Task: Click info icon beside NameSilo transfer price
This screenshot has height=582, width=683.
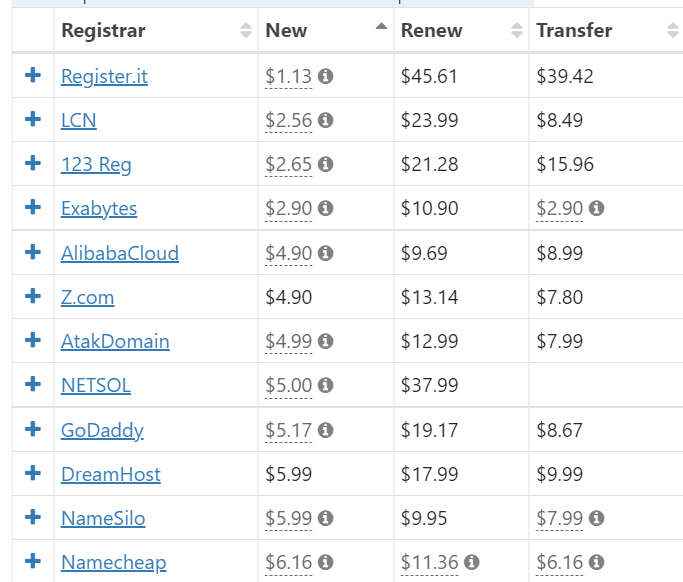Action: point(597,518)
